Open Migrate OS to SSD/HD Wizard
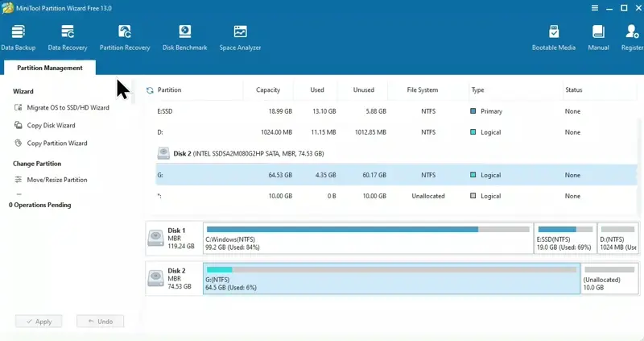644x341 pixels. click(x=68, y=107)
